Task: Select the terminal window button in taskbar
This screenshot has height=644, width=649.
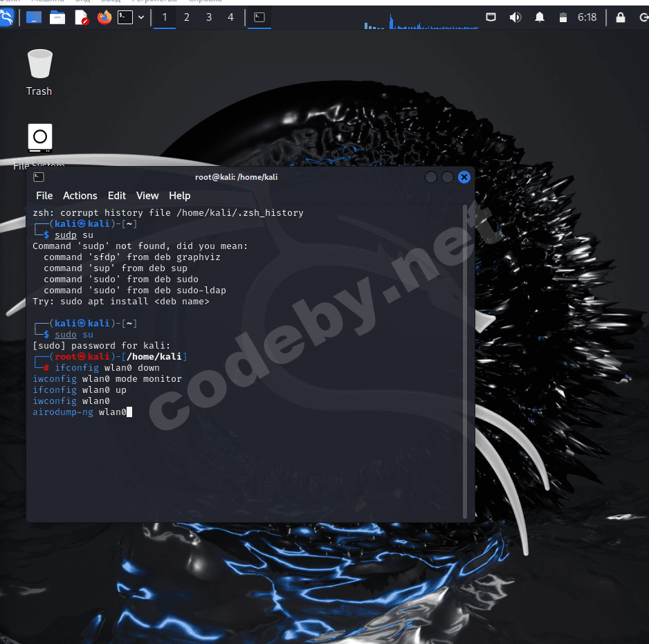Action: (x=259, y=17)
